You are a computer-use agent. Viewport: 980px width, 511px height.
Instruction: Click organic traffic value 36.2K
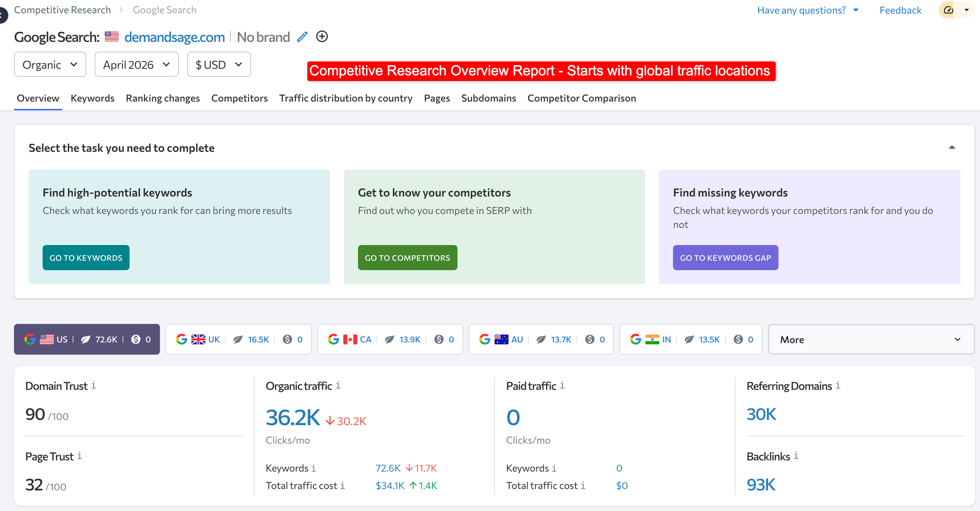pyautogui.click(x=293, y=417)
